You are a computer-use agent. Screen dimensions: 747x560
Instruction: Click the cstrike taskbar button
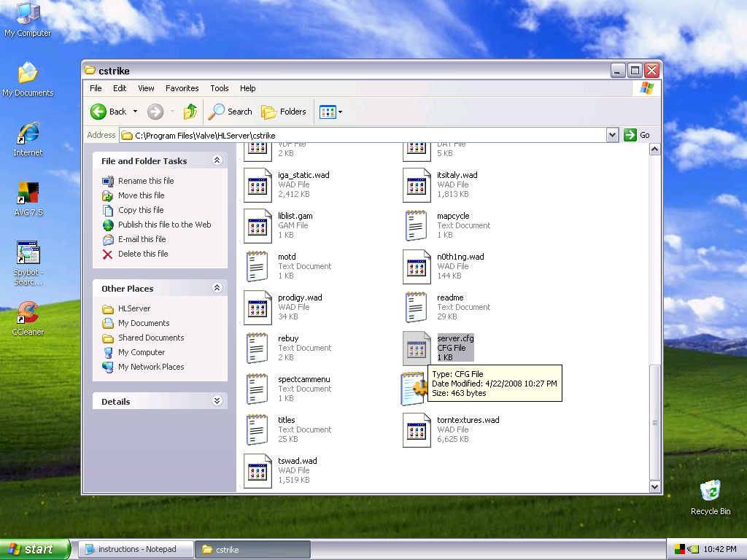pos(252,550)
